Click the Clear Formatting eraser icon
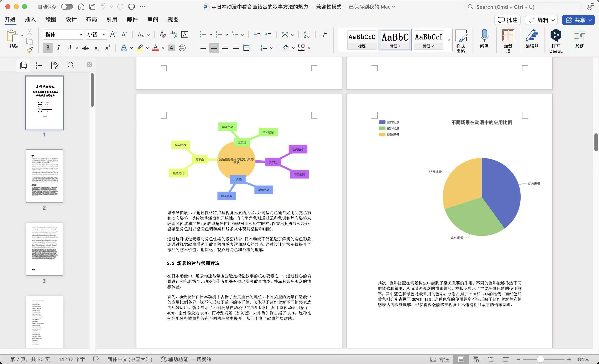The width and height of the screenshot is (599, 364). tap(163, 35)
